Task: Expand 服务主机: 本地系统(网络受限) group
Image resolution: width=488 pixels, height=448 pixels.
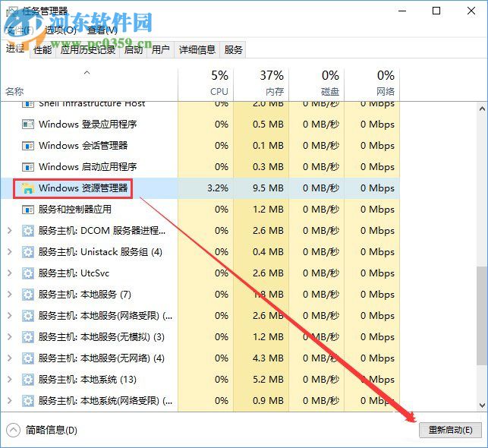Action: coord(10,401)
